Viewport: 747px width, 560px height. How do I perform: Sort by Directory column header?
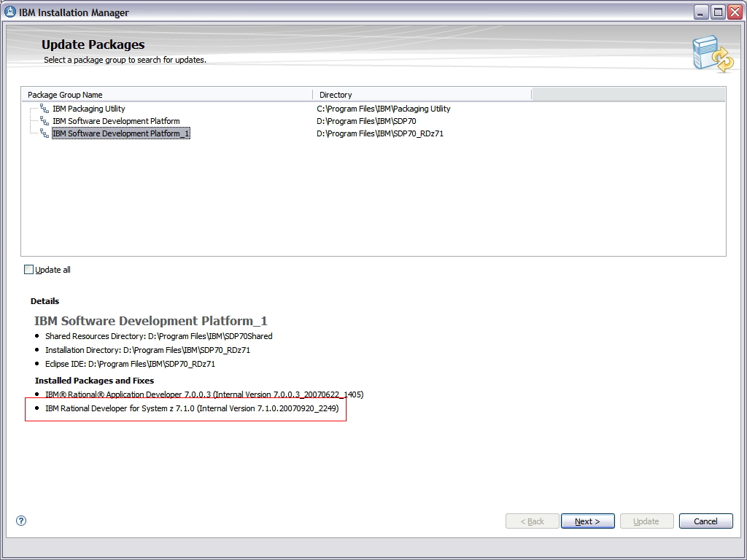(422, 95)
